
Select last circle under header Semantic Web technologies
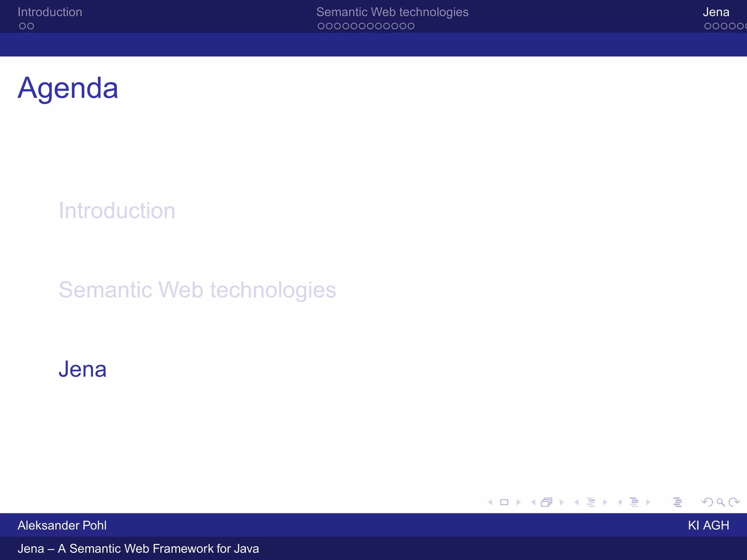coord(411,26)
